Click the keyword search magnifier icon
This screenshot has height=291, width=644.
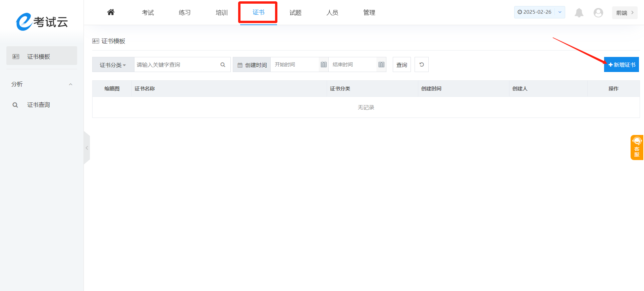coord(223,65)
